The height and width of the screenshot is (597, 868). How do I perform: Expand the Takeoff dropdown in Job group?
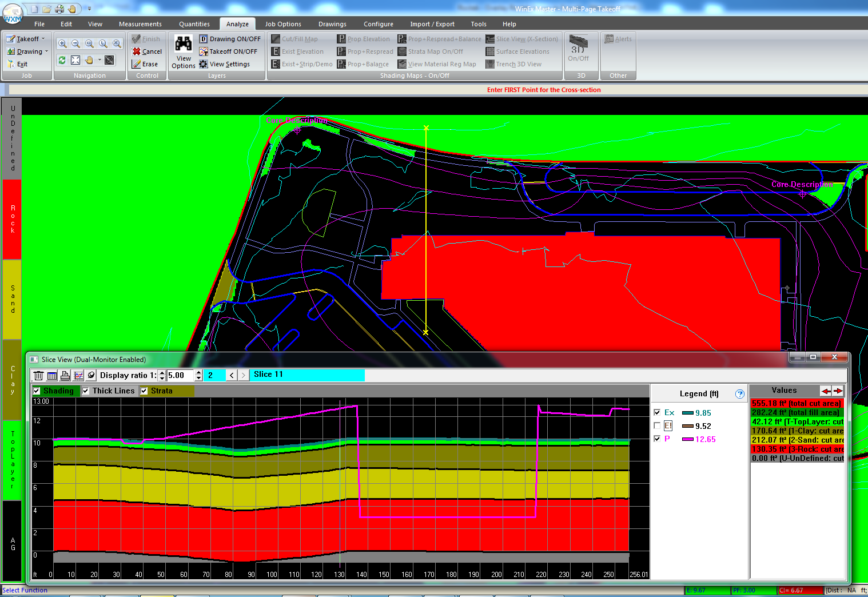point(43,39)
